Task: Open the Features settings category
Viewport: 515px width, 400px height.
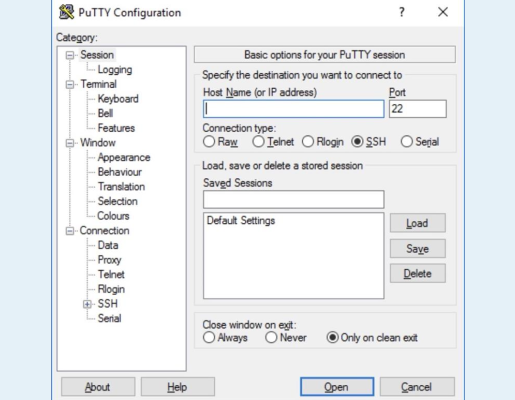Action: pyautogui.click(x=116, y=128)
